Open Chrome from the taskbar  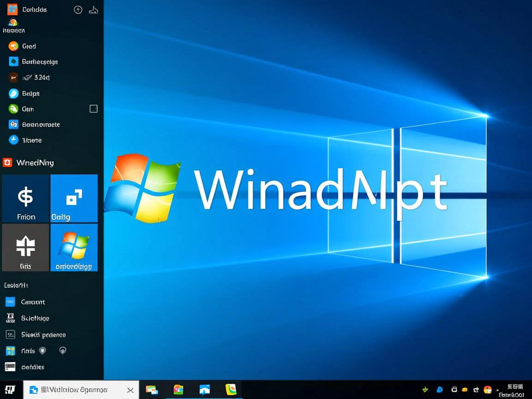click(178, 389)
